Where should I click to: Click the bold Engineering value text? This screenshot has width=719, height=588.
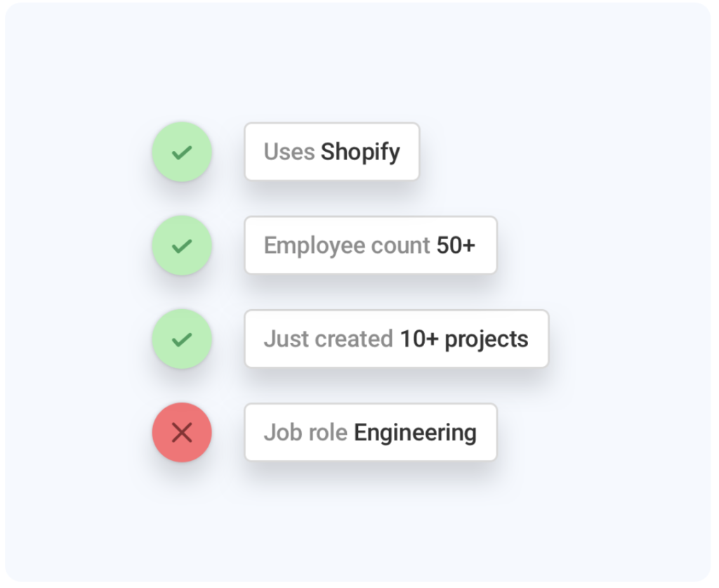[x=416, y=433]
